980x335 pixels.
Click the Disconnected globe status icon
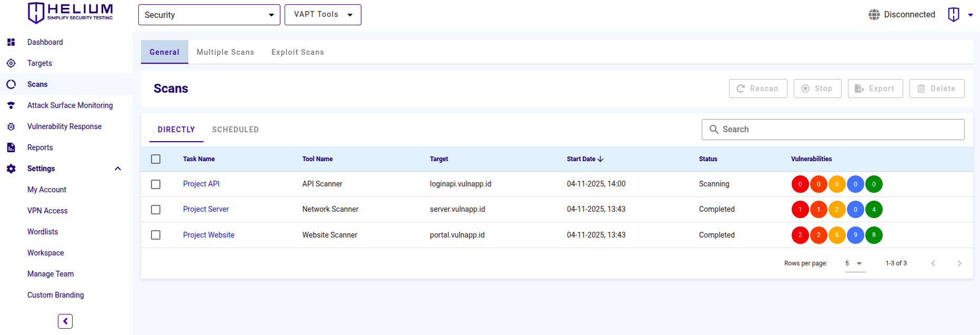pyautogui.click(x=874, y=15)
